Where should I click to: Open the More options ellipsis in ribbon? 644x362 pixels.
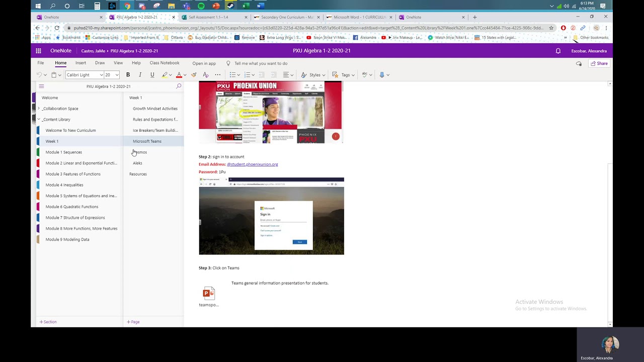(218, 75)
